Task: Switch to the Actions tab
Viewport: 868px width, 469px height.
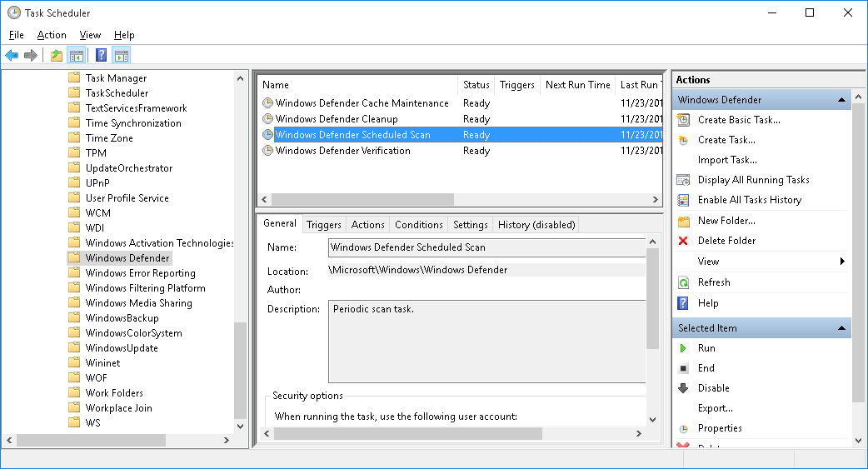Action: (367, 225)
